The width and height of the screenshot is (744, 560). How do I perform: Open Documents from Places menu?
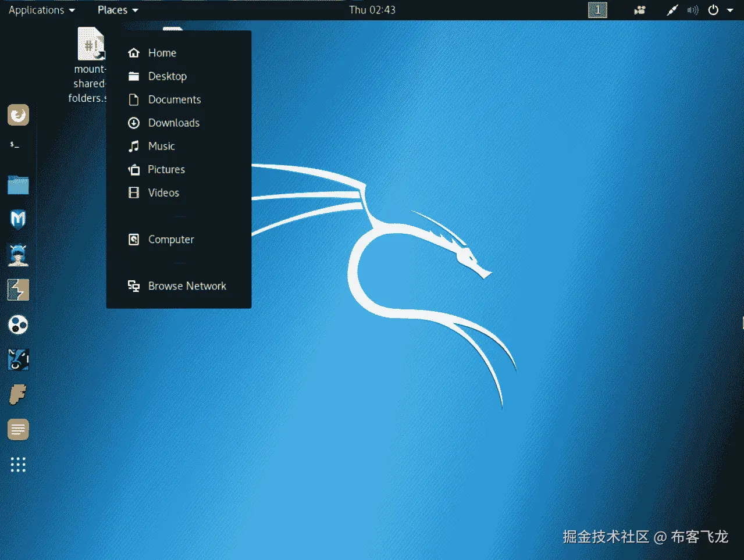(179, 99)
